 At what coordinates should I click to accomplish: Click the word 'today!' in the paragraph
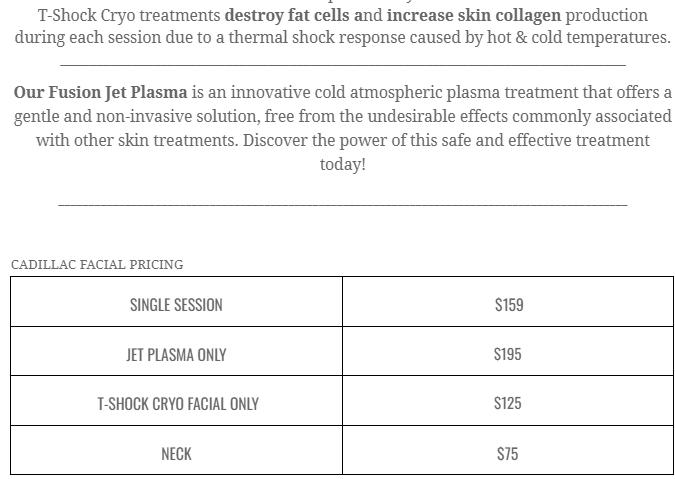pyautogui.click(x=343, y=164)
